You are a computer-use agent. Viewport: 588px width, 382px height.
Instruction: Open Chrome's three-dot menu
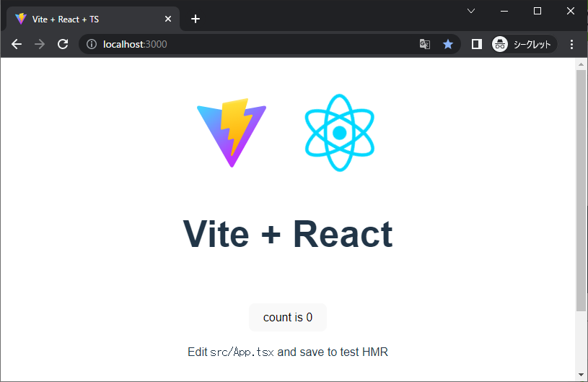[571, 44]
